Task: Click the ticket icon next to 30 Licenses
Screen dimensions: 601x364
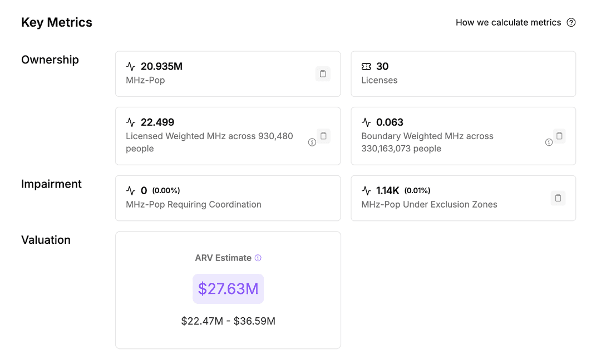Action: coord(366,67)
